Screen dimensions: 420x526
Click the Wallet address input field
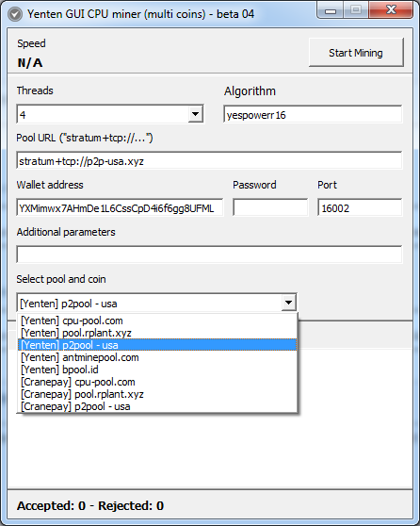120,208
